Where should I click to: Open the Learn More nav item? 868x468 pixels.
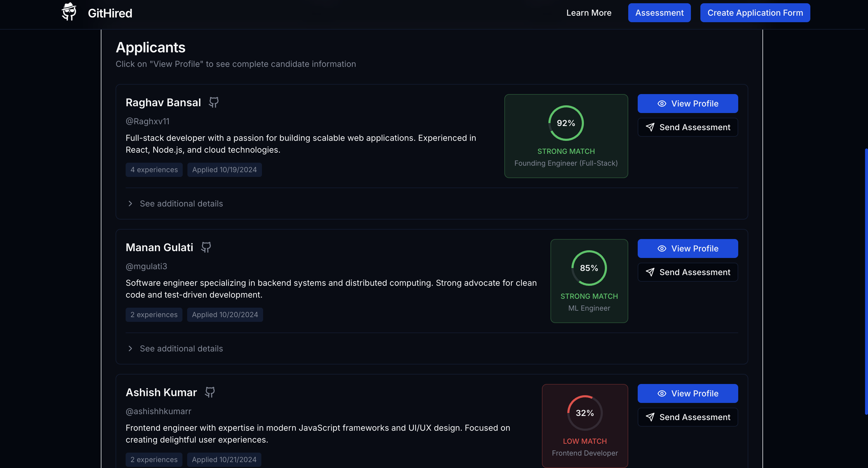point(589,13)
